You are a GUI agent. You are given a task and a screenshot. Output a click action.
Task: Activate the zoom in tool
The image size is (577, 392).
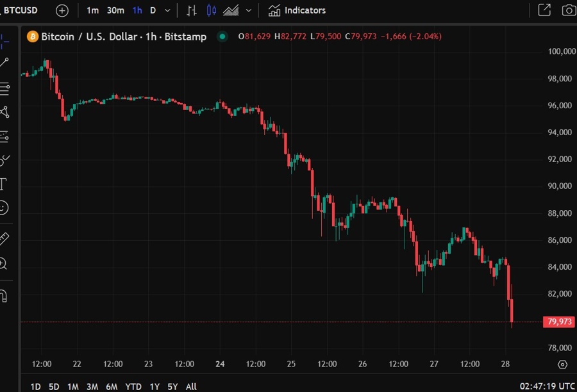(x=3, y=264)
